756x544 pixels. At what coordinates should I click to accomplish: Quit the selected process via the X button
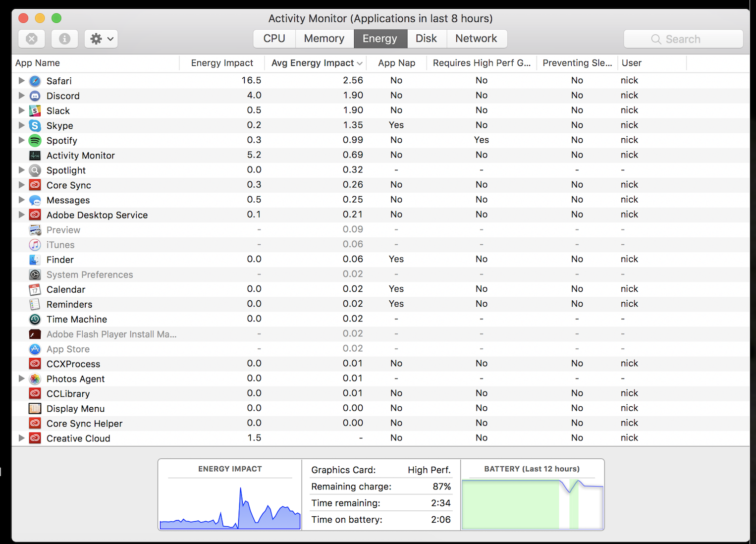coord(32,39)
